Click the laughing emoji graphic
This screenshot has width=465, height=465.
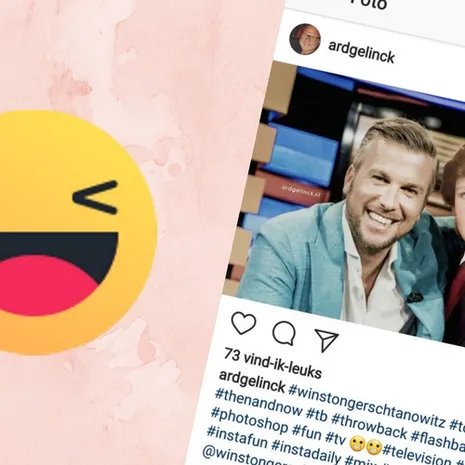pyautogui.click(x=68, y=232)
